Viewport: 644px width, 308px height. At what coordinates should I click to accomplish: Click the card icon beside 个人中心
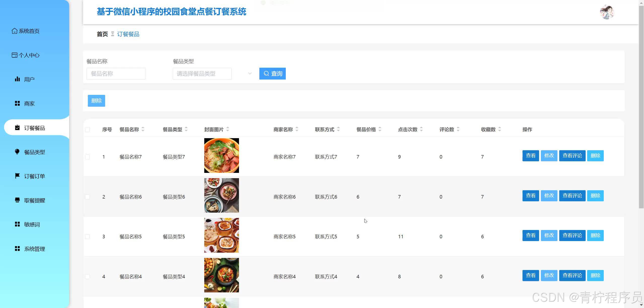[x=15, y=55]
